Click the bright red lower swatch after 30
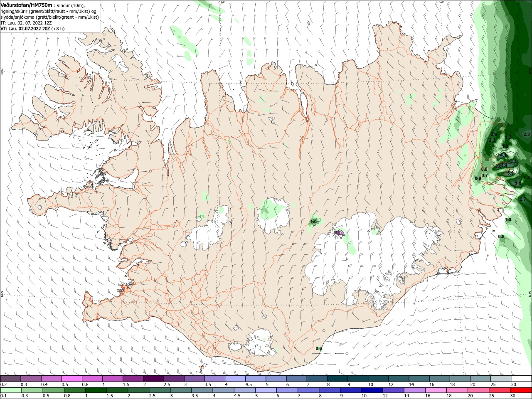Image resolution: width=532 pixels, height=399 pixels. 521,390
